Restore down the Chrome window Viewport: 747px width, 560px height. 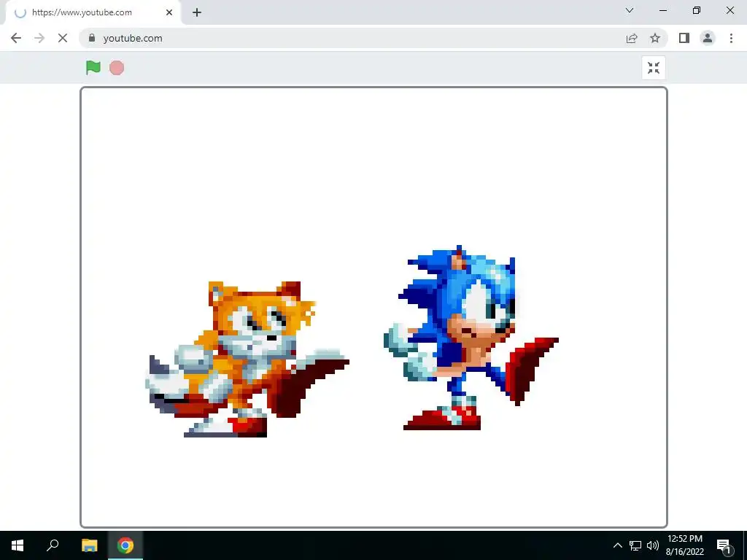tap(697, 10)
